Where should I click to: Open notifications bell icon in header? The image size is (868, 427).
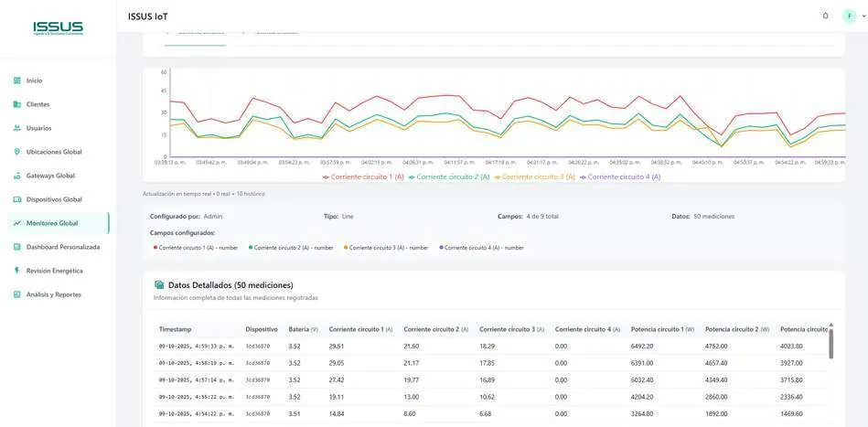(825, 16)
